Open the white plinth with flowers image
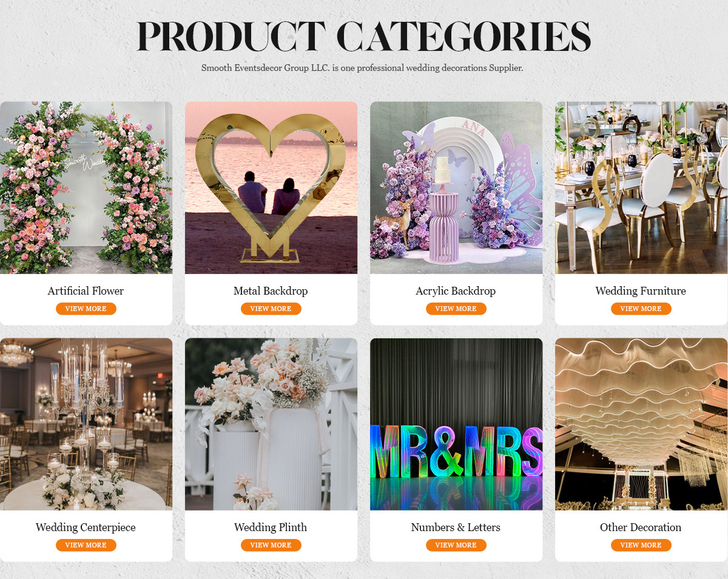The height and width of the screenshot is (579, 728). pyautogui.click(x=271, y=424)
